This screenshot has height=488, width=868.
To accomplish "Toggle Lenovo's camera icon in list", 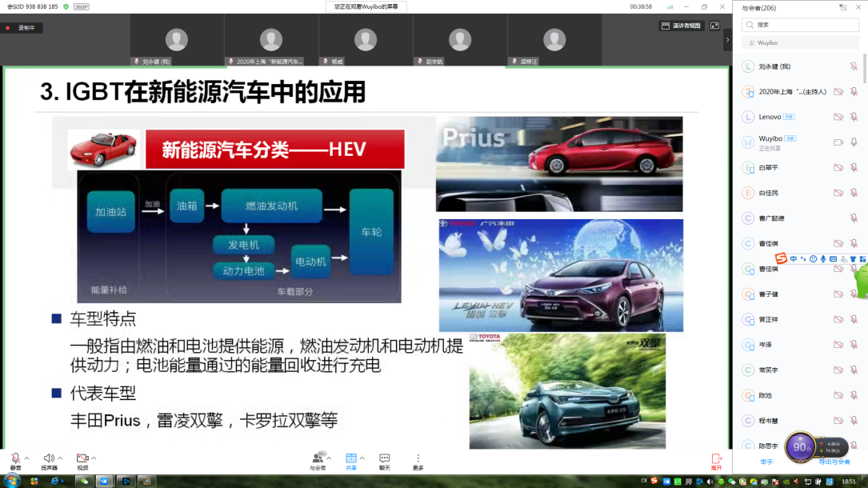I will pyautogui.click(x=838, y=117).
